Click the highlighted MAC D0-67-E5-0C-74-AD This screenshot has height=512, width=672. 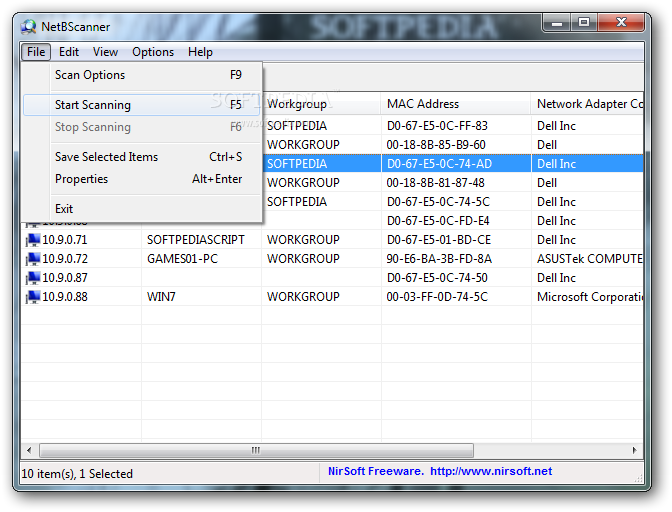[439, 164]
